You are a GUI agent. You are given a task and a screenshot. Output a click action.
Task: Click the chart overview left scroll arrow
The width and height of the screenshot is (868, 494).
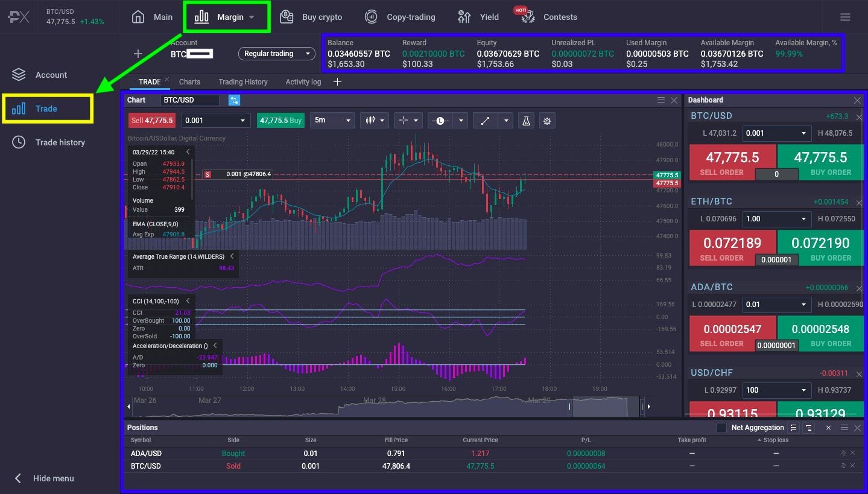[x=128, y=407]
